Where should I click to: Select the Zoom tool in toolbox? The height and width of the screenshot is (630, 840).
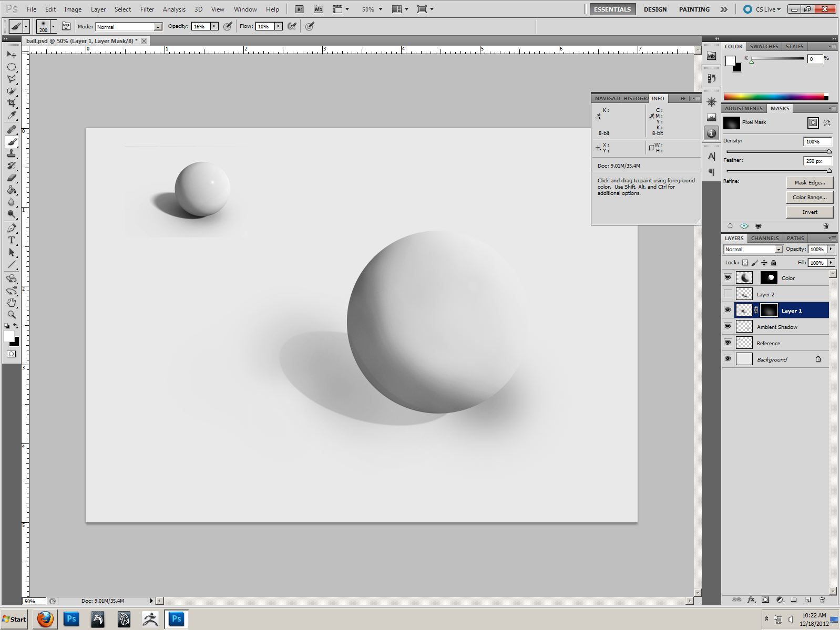click(12, 315)
